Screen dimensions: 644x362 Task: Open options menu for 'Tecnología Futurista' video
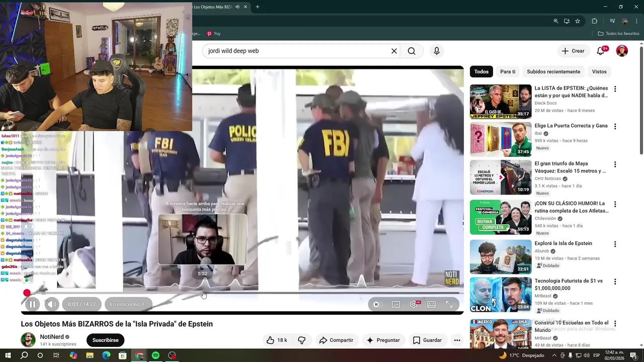pos(615,282)
